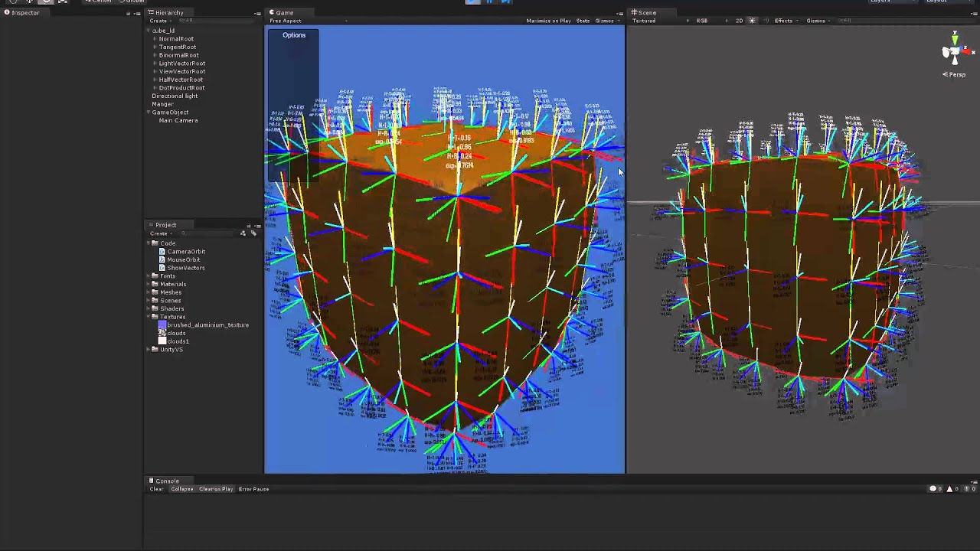Clear the Console log

point(156,489)
